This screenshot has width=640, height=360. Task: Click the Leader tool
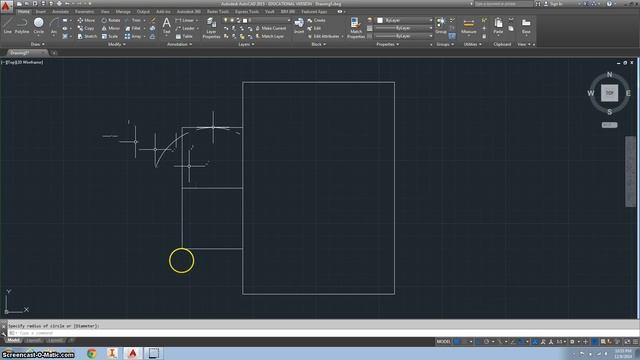[185, 28]
